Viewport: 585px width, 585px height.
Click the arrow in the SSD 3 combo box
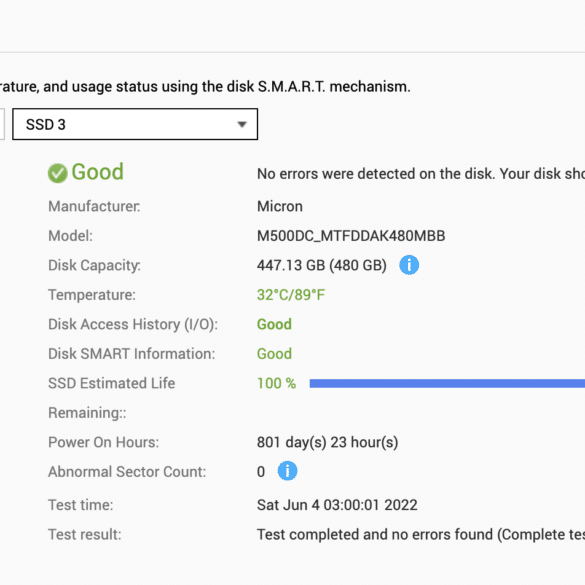tap(242, 124)
